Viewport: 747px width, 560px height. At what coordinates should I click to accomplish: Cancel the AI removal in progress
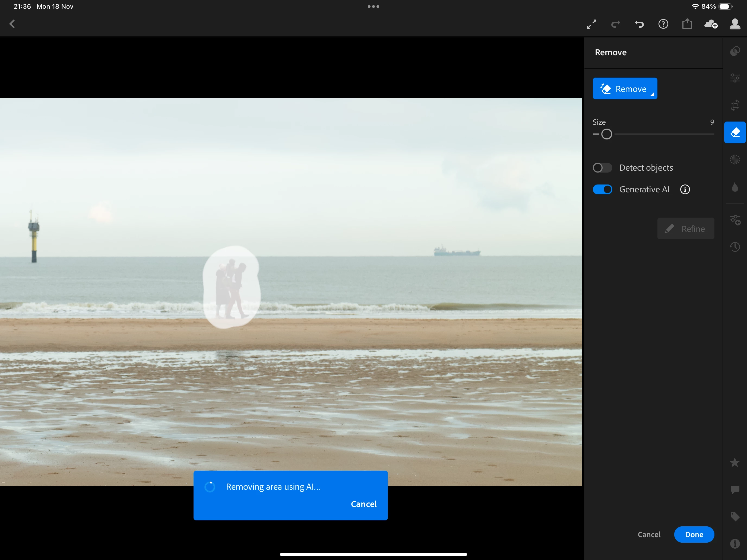[x=363, y=504]
